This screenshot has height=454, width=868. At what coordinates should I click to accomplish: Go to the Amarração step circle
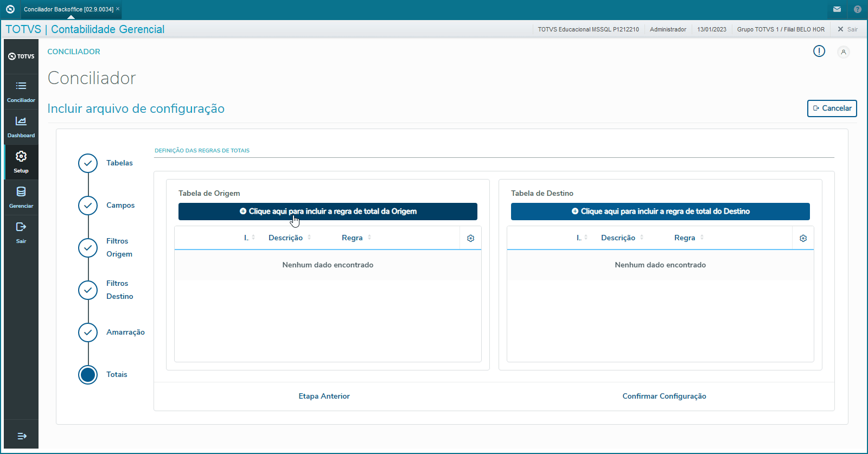pyautogui.click(x=88, y=332)
